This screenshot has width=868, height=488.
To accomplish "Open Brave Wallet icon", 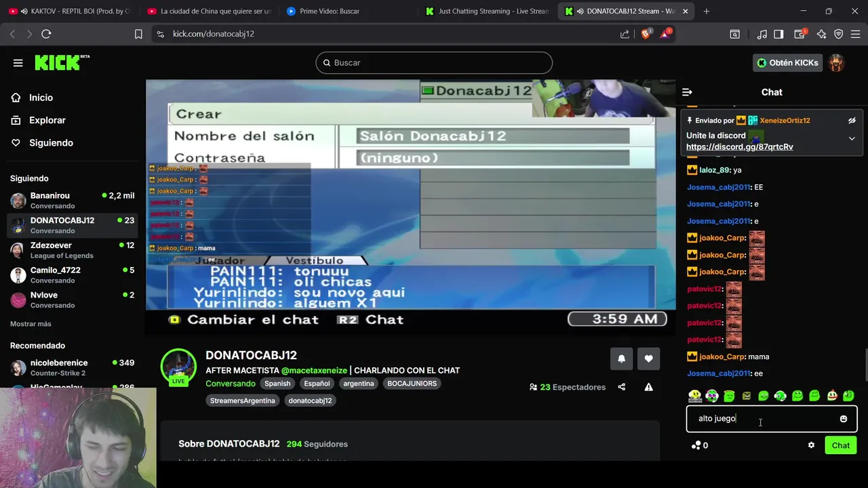I will click(799, 34).
